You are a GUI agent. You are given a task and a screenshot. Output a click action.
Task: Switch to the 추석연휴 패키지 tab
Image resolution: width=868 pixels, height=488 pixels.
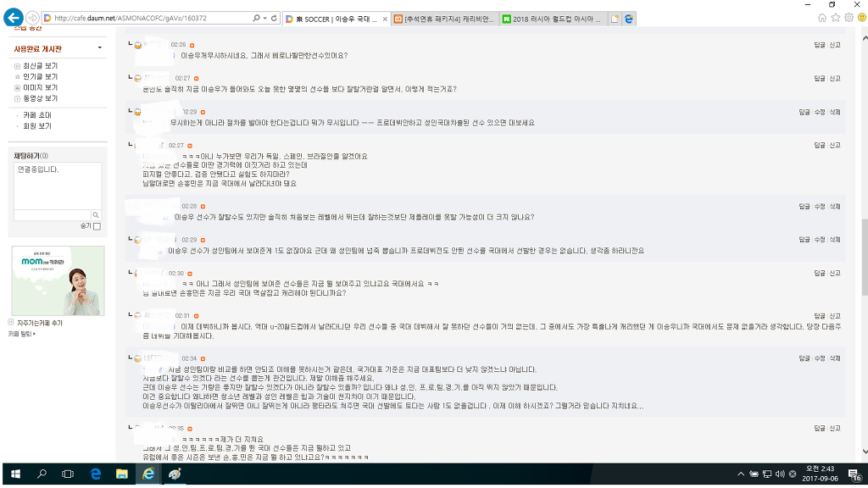(444, 19)
